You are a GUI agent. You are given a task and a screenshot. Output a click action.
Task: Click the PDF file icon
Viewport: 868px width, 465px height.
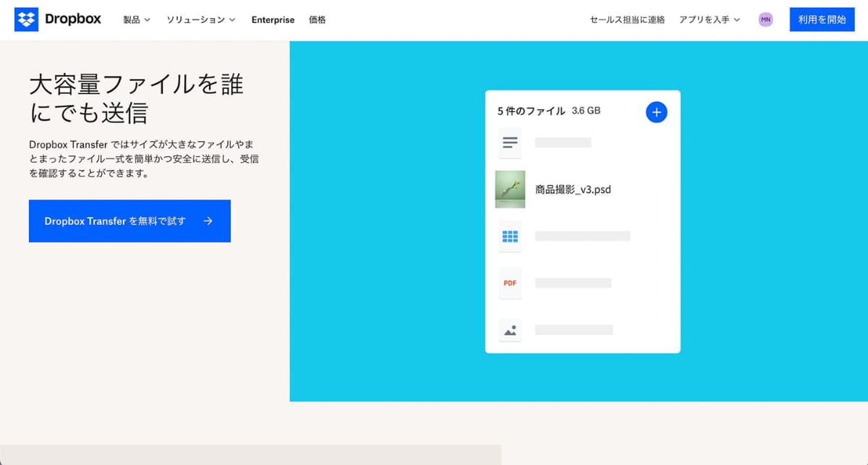click(510, 283)
